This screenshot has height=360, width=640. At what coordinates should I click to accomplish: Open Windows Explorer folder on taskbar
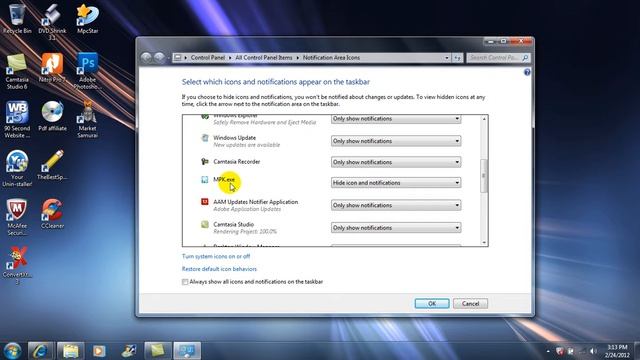[70, 351]
